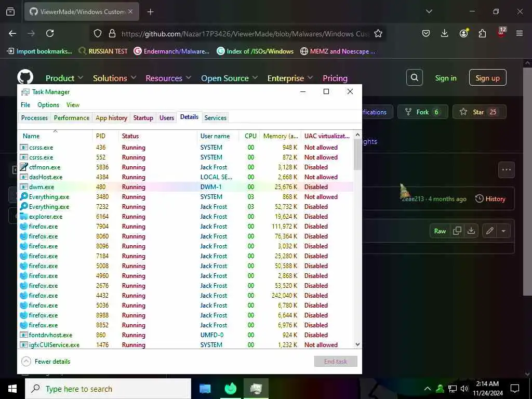The height and width of the screenshot is (399, 532).
Task: Switch to the Processes tab
Action: pos(34,118)
